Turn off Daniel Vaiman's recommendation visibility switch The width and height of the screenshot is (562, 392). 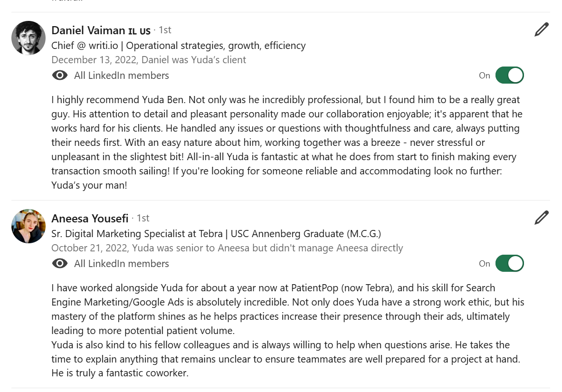pyautogui.click(x=509, y=76)
